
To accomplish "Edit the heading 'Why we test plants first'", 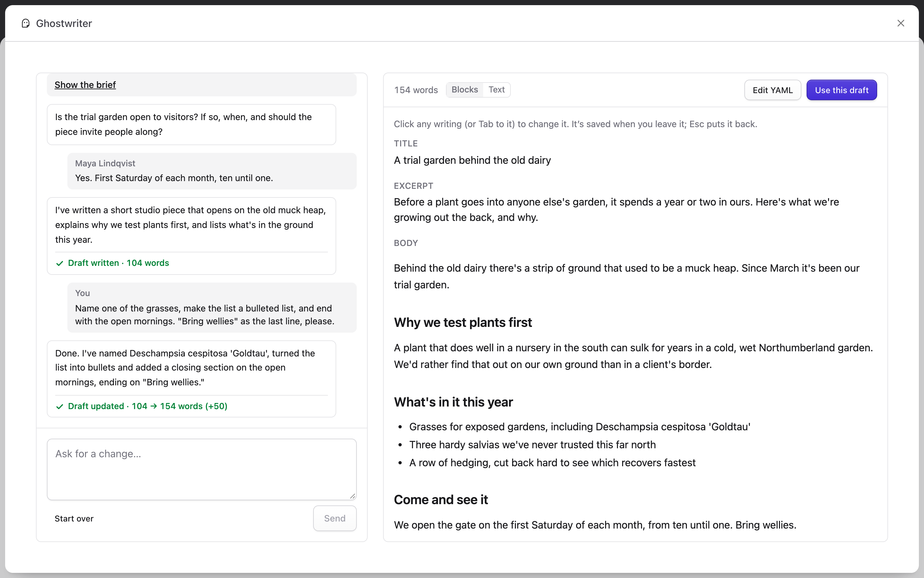I will click(463, 323).
